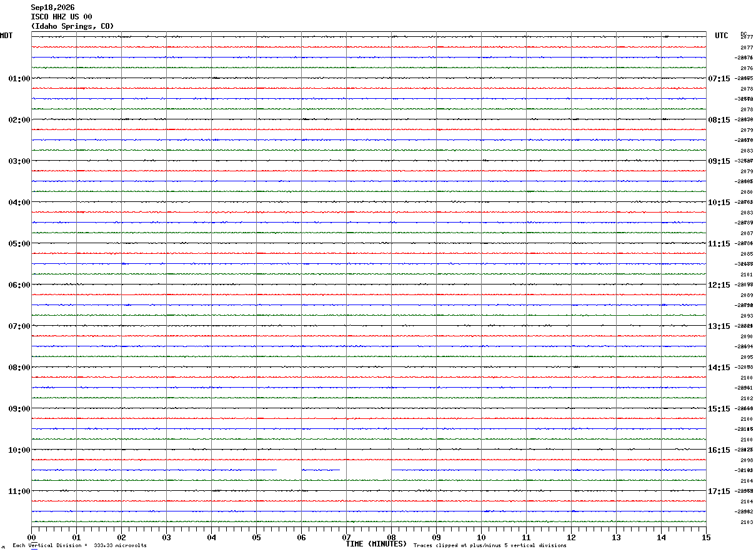The image size is (756, 554).
Task: Click minute 00 on the time axis
Action: pos(32,537)
